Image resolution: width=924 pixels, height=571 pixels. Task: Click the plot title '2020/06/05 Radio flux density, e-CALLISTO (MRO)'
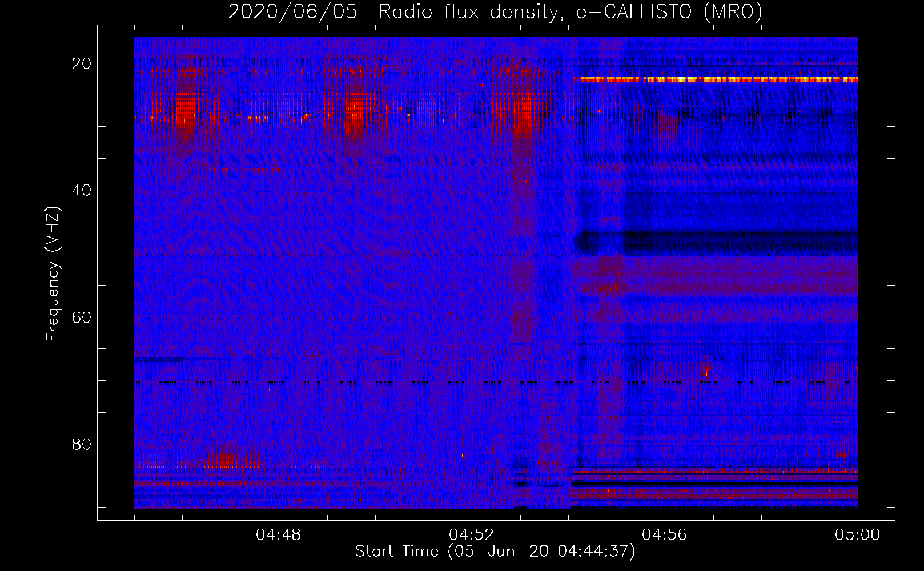[x=495, y=12]
